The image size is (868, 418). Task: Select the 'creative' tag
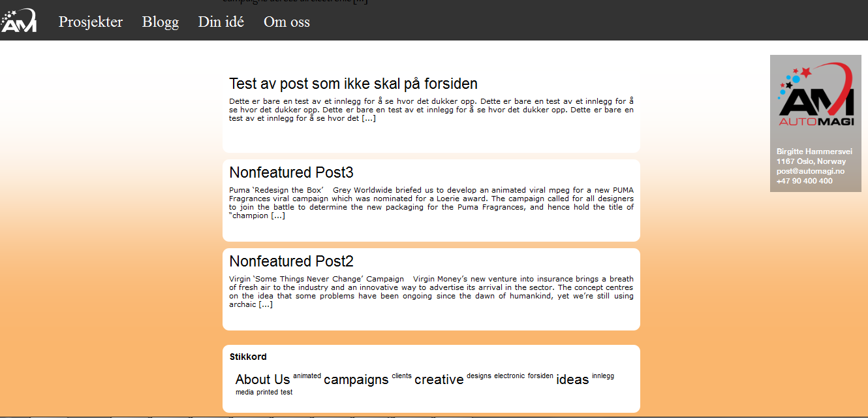(439, 379)
